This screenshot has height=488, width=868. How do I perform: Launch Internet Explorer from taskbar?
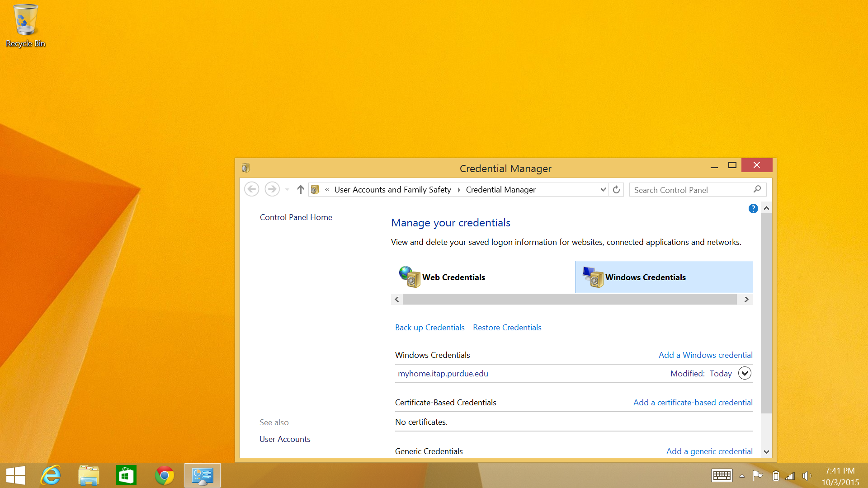point(51,476)
